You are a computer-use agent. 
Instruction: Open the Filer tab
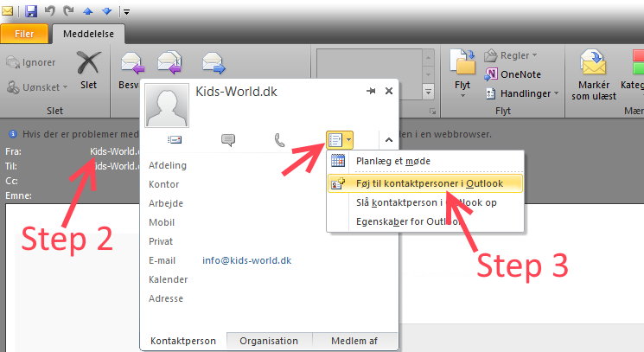24,34
